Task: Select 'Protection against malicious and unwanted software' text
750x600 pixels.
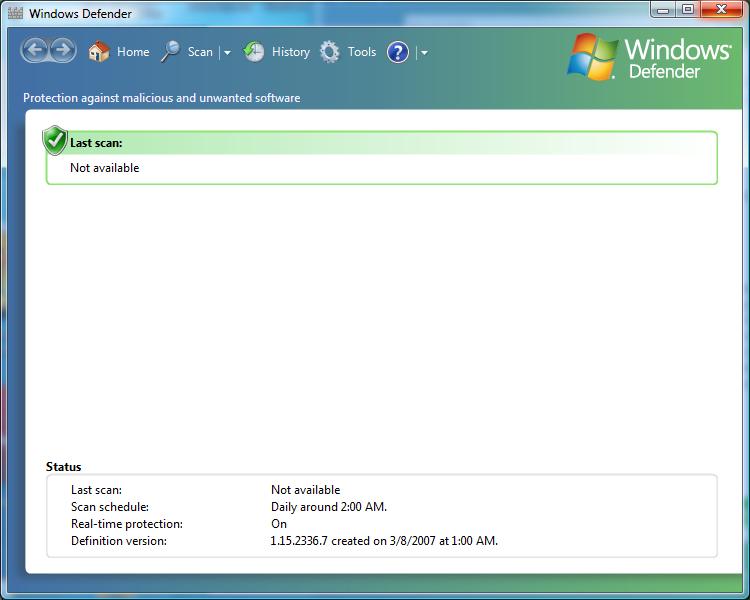Action: [x=162, y=98]
